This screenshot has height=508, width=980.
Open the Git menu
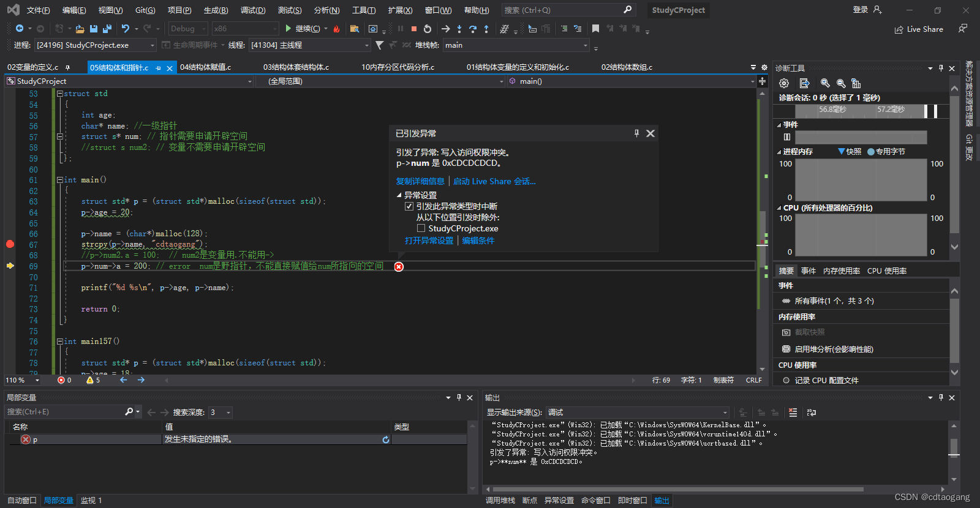145,10
